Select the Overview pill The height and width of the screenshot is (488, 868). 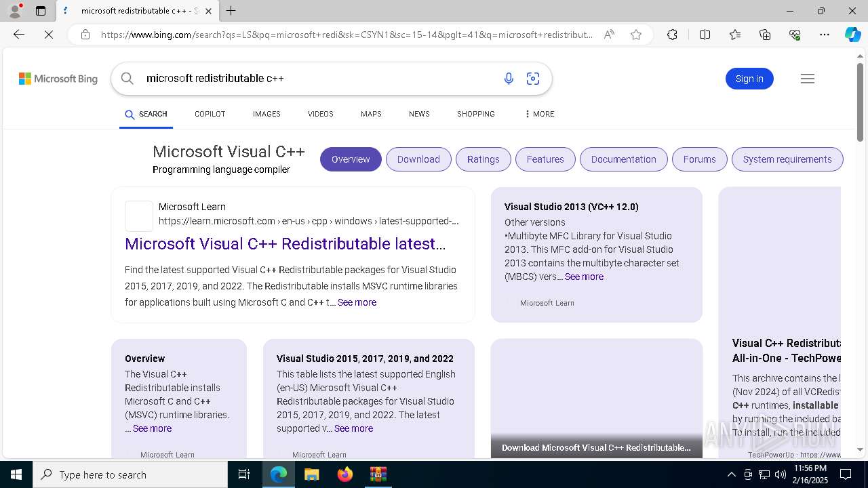click(351, 159)
